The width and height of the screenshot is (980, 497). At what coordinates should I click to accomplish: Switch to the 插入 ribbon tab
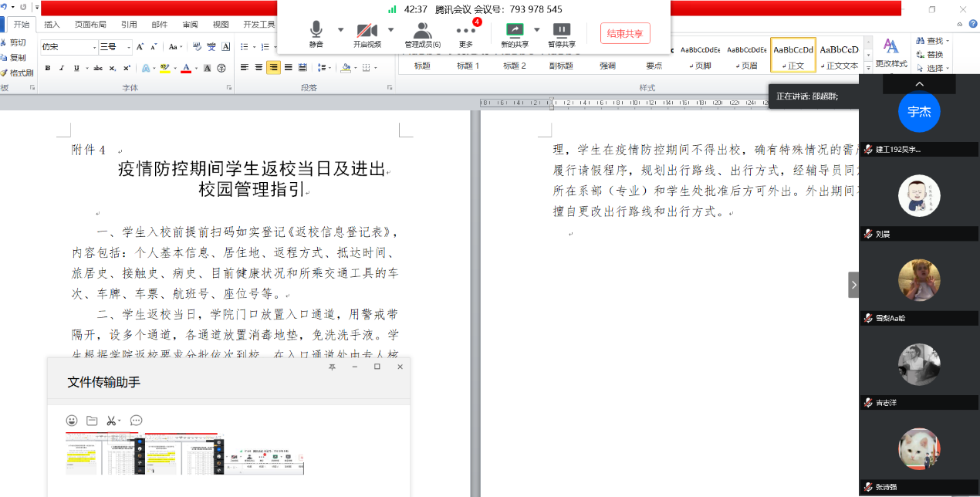click(52, 24)
